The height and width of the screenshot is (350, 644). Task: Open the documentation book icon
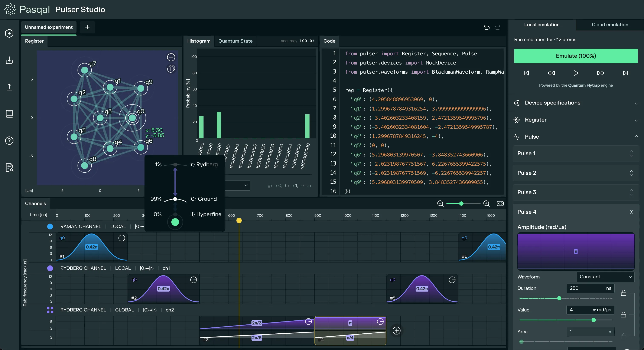click(x=9, y=114)
